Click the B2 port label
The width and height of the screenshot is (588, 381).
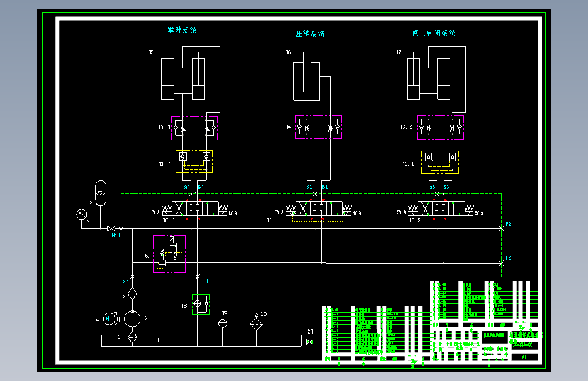click(325, 187)
